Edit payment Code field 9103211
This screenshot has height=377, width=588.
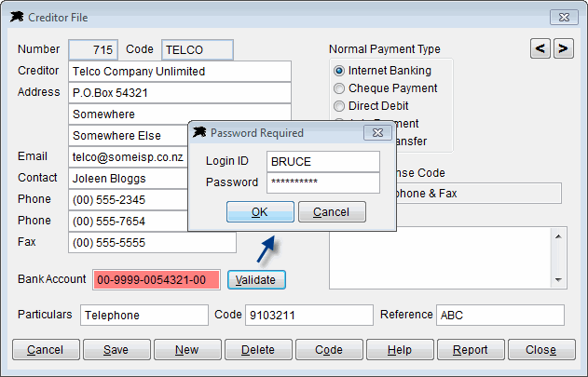tap(309, 316)
